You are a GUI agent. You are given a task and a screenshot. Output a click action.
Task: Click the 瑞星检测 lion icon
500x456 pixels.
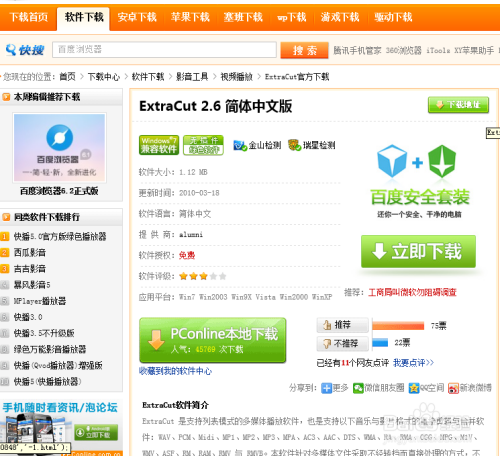[295, 145]
